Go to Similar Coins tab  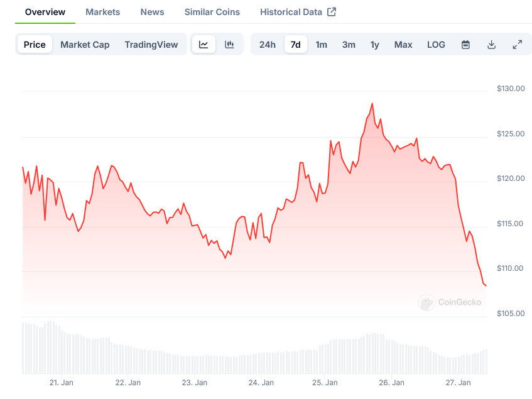[x=212, y=12]
